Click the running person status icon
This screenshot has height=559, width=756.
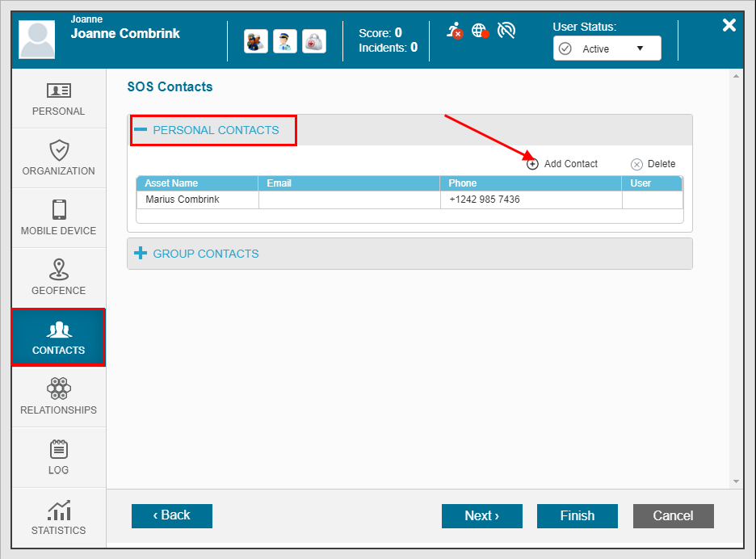pyautogui.click(x=454, y=31)
